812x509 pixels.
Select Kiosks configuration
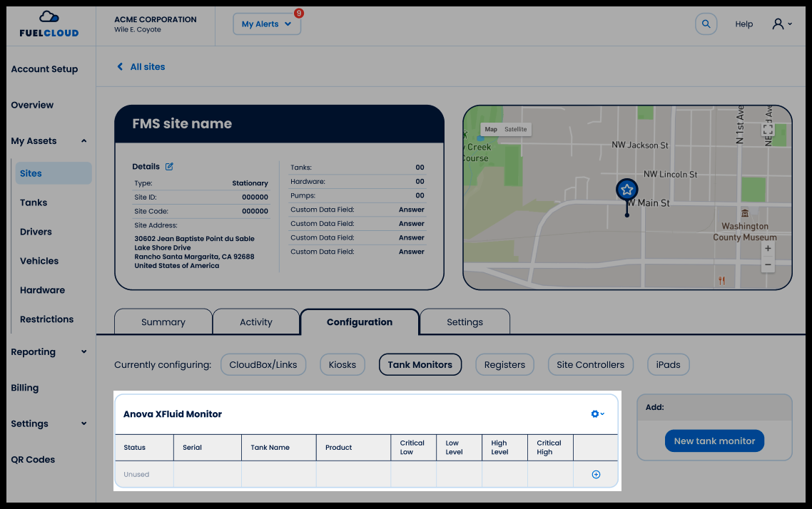(x=342, y=365)
